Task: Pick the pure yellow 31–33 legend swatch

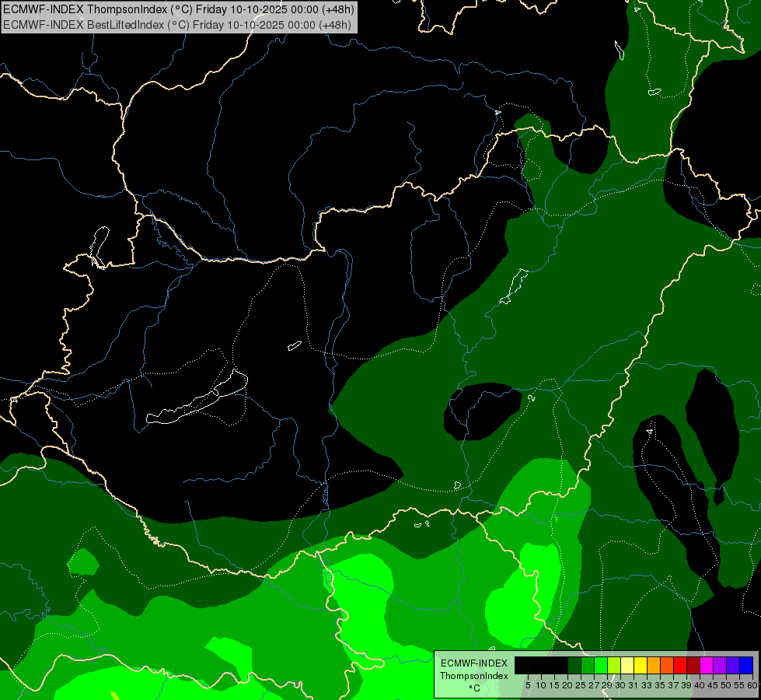Action: [x=641, y=665]
